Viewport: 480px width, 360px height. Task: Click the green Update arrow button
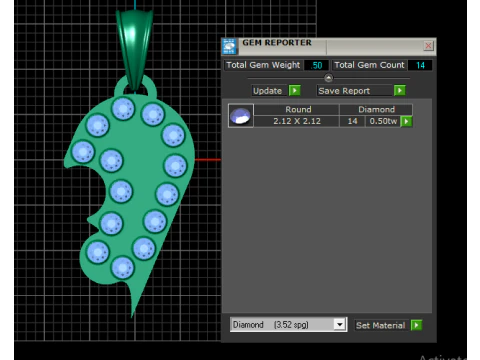(295, 91)
